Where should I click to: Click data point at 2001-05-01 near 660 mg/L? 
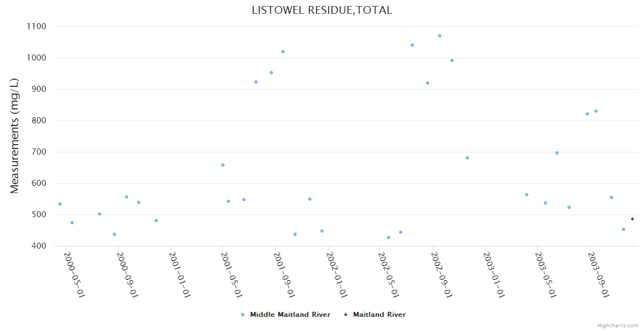(223, 165)
